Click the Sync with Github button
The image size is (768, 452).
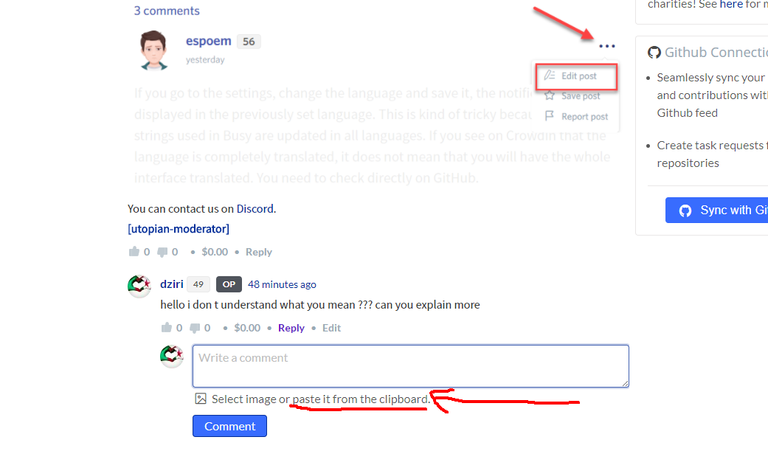point(717,210)
